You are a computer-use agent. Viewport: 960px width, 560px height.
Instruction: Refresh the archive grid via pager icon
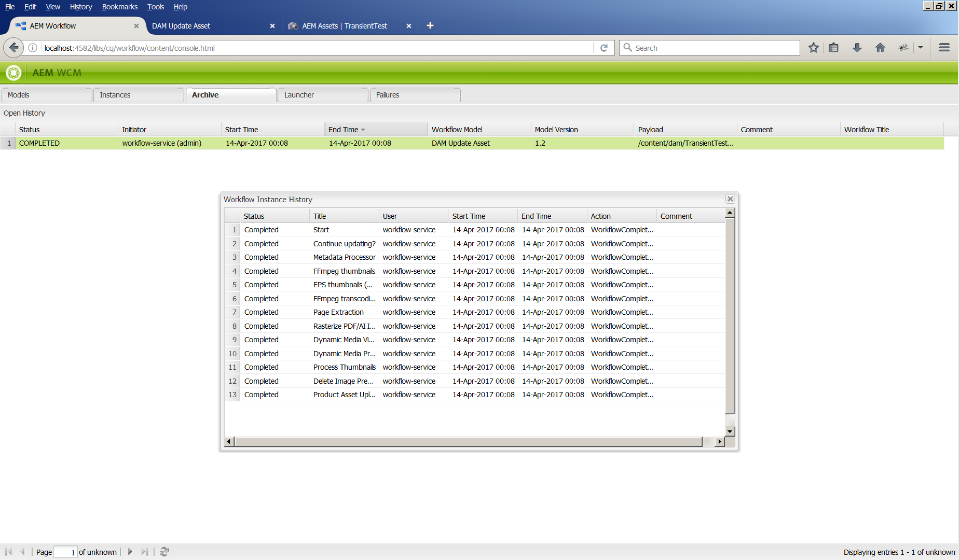[x=164, y=552]
